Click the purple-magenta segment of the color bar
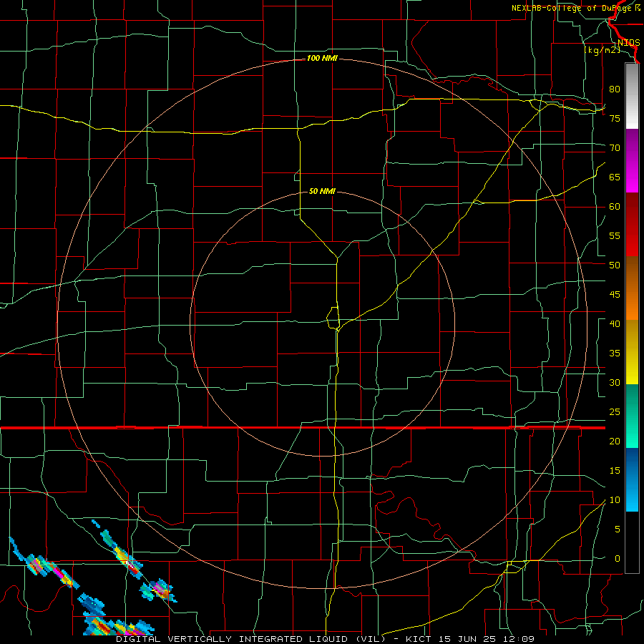644x644 pixels. point(632,160)
